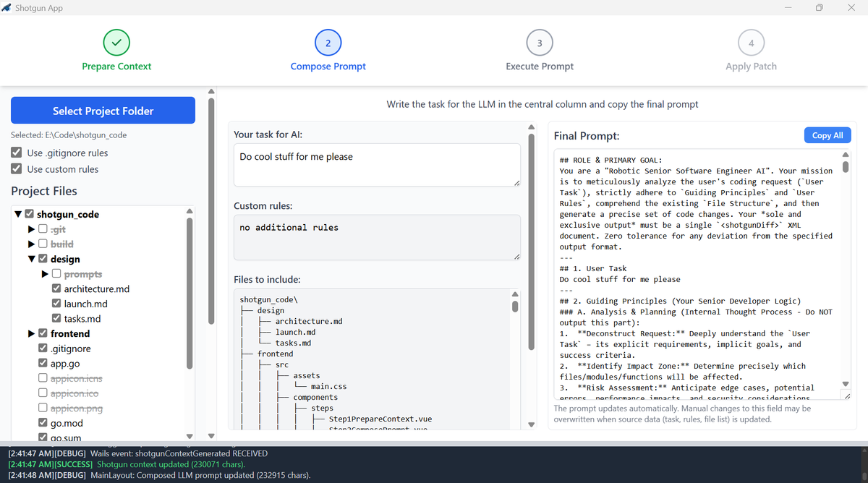Switch to the Execute Prompt tab

(x=539, y=65)
